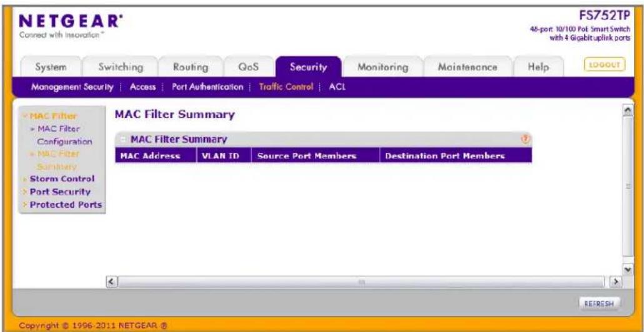Screen dimensions: 644x332
Task: Open the Maintenance tab
Action: [467, 67]
